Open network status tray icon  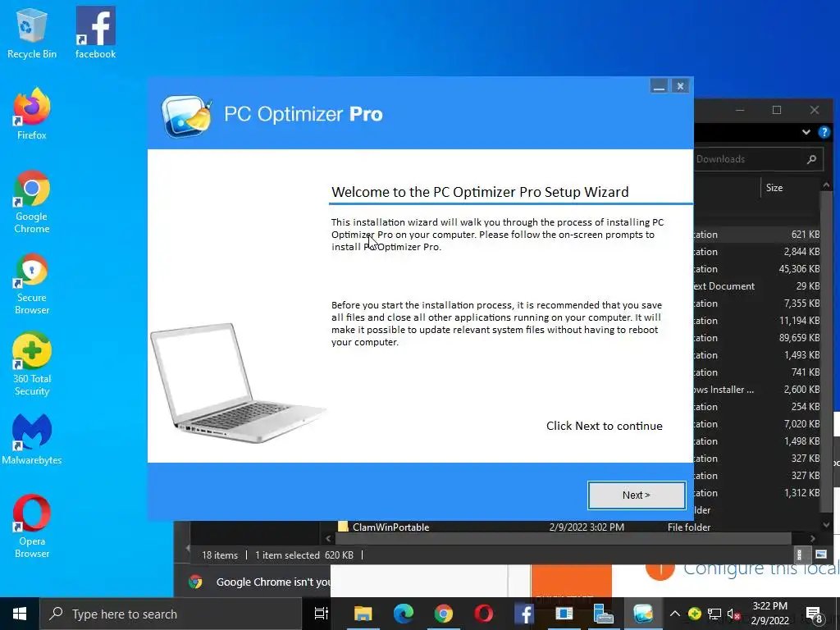[x=714, y=614]
